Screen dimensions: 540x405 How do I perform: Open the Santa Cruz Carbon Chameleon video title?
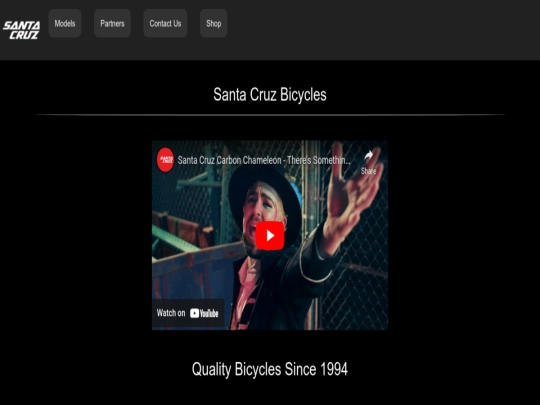click(x=264, y=160)
